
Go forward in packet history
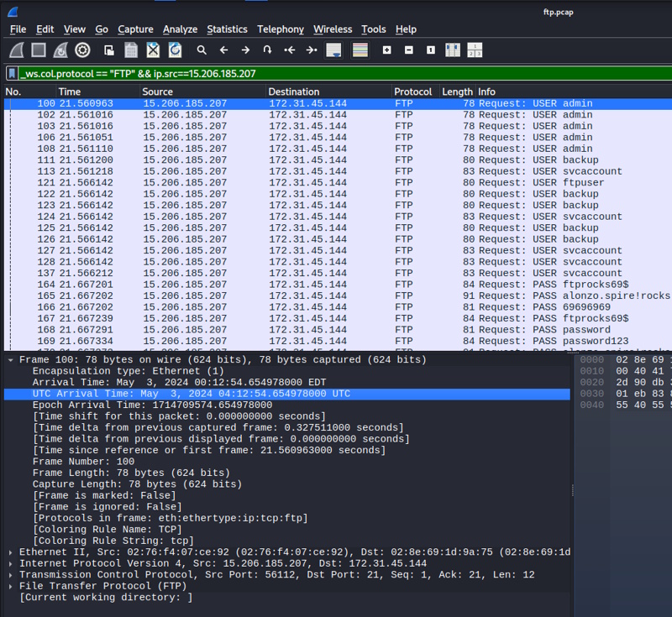pyautogui.click(x=245, y=50)
